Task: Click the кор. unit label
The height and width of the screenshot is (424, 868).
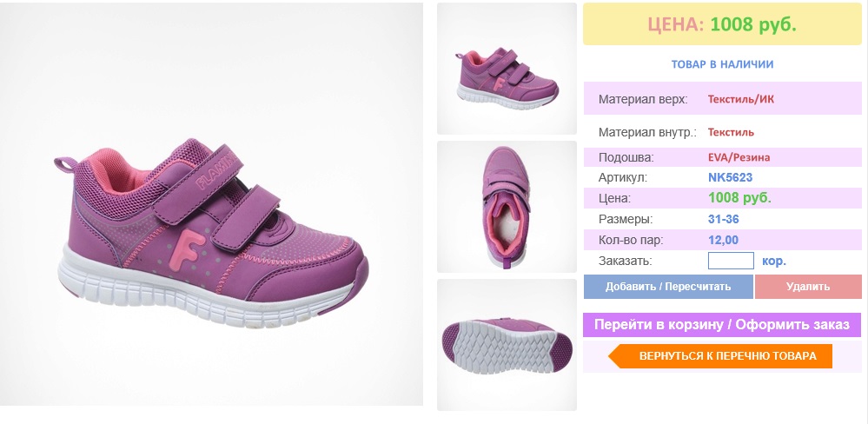Action: pos(774,261)
